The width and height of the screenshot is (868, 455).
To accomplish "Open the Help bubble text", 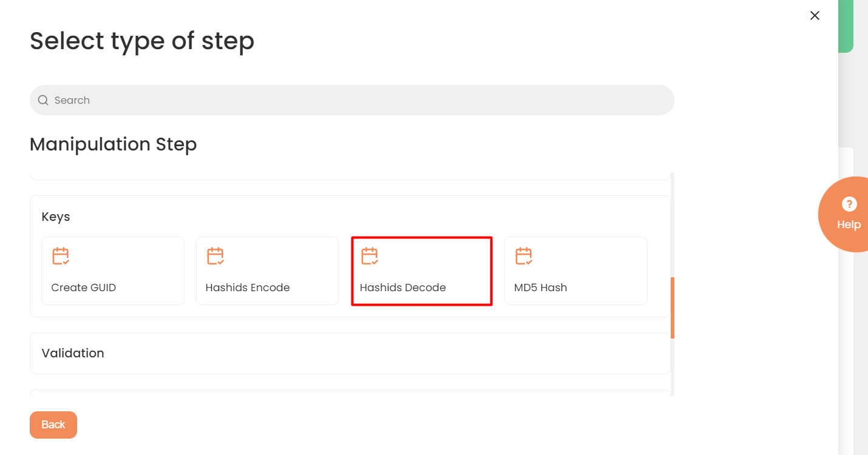I will (849, 224).
